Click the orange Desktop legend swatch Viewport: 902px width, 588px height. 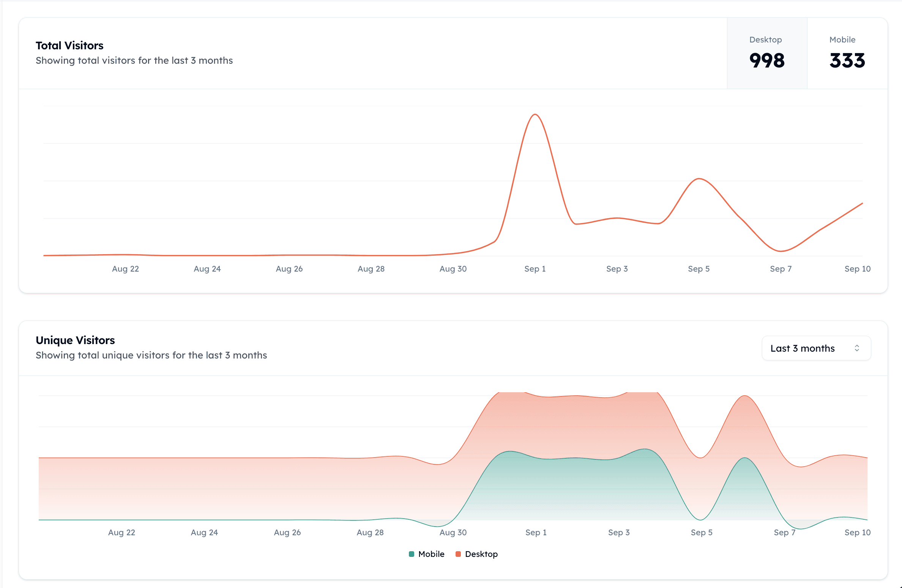click(x=458, y=554)
